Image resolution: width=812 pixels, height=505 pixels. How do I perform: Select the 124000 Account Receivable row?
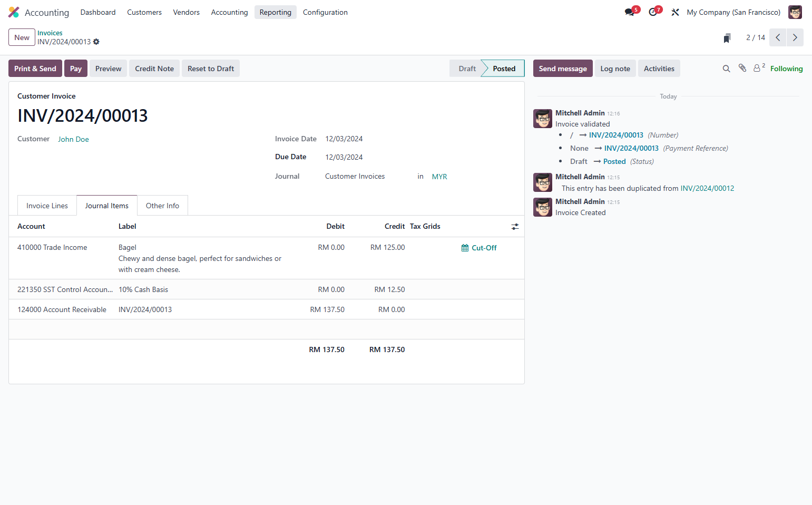point(267,309)
